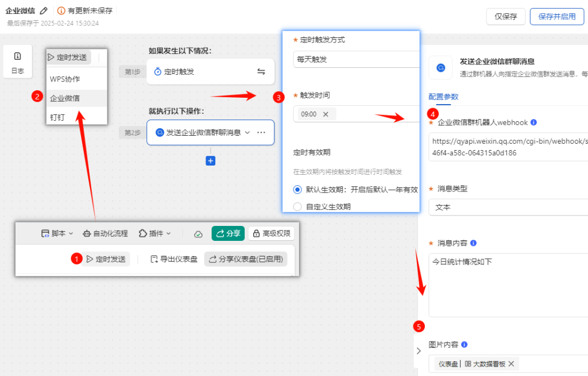The image size is (588, 376).
Task: Click the 第2步 step label
Action: point(133,133)
